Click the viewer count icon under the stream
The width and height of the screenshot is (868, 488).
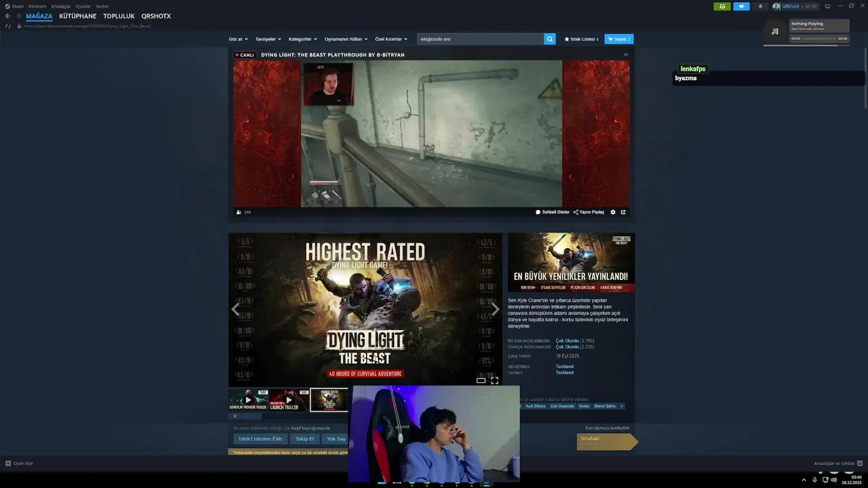(239, 212)
